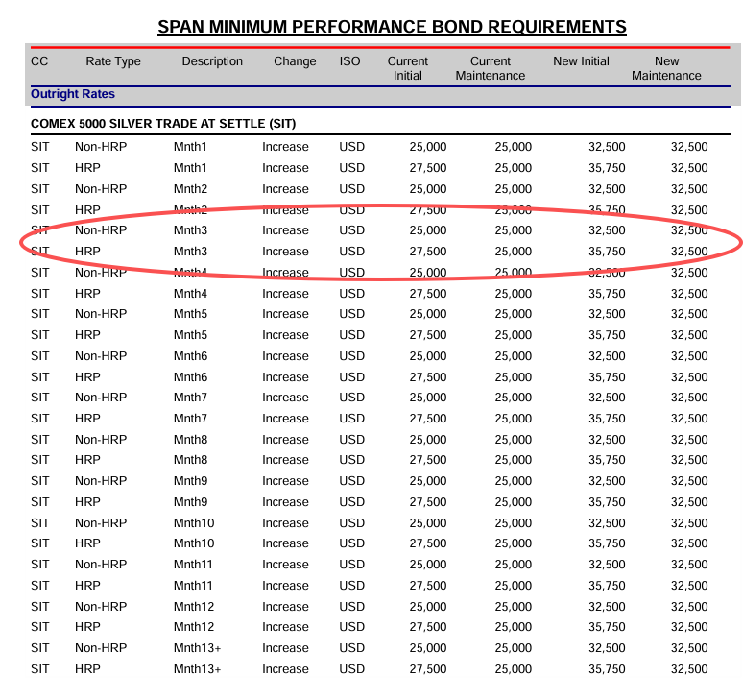Click the New Initial column header
743x700 pixels.
point(581,61)
